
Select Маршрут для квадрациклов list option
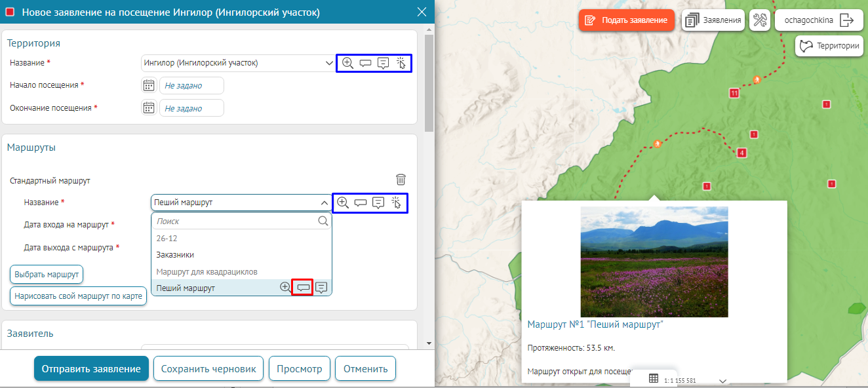coord(207,271)
